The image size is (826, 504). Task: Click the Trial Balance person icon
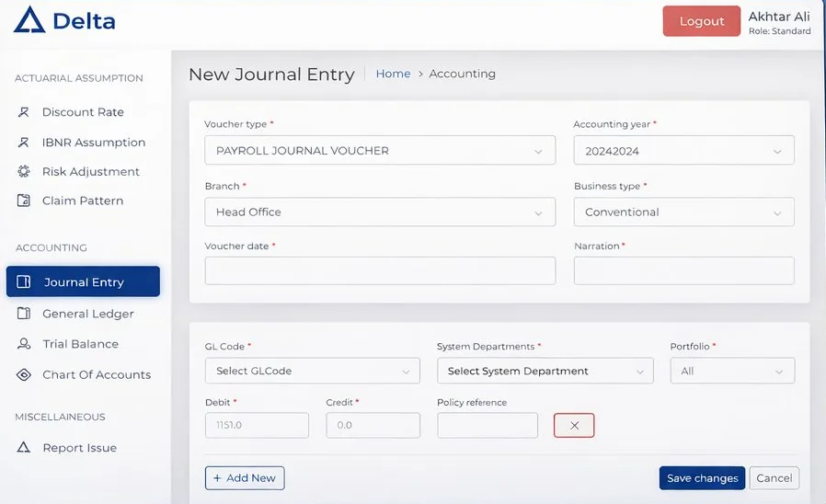point(24,344)
